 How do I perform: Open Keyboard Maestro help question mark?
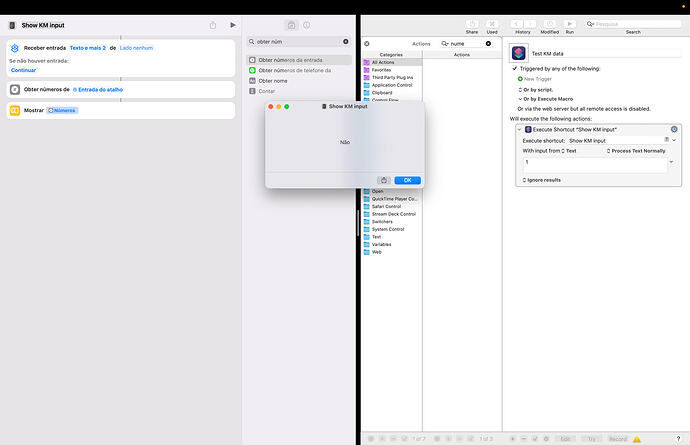[x=678, y=439]
